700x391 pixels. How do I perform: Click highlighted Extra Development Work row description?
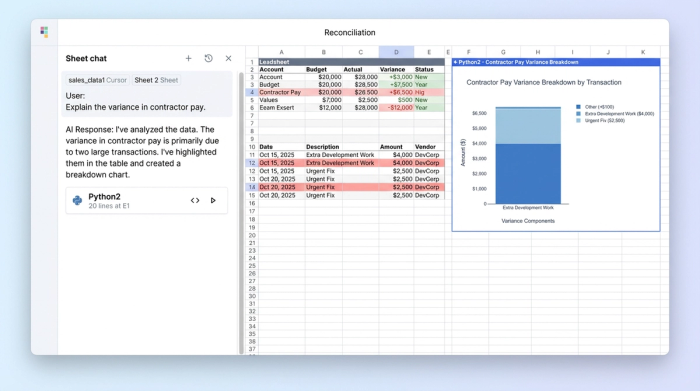(x=340, y=163)
